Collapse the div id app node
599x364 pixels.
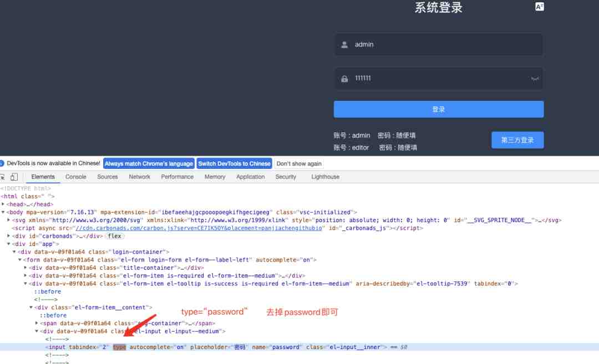8,244
